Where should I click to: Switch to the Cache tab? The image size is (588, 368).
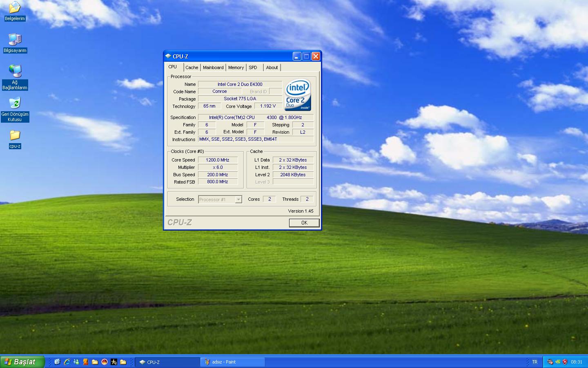(x=192, y=67)
